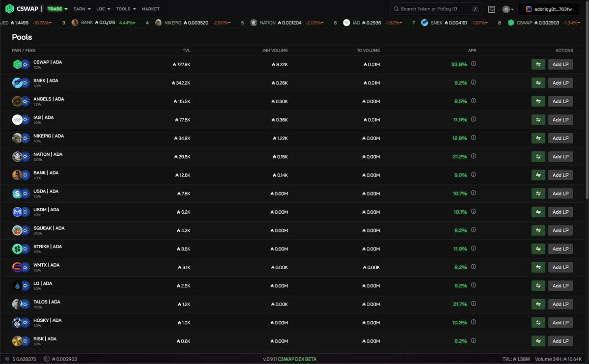Image resolution: width=589 pixels, height=364 pixels.
Task: Select NATION token in the price ticker
Action: [287, 23]
